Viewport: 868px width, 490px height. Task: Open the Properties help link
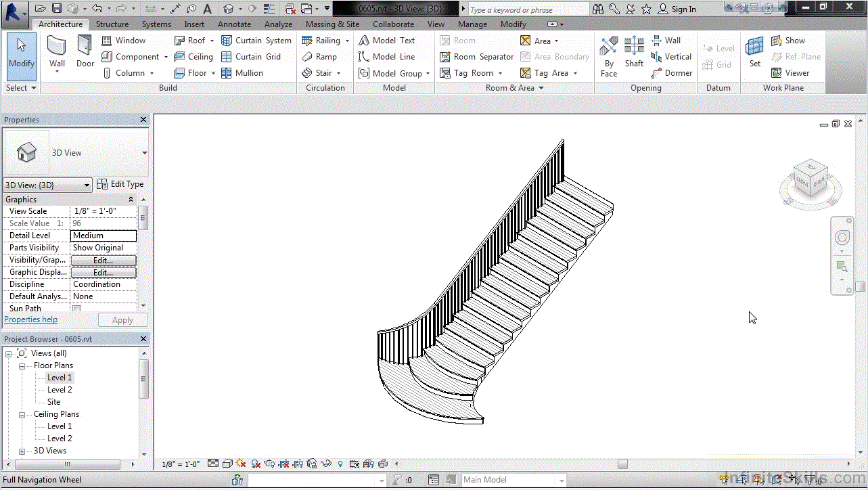coord(30,319)
